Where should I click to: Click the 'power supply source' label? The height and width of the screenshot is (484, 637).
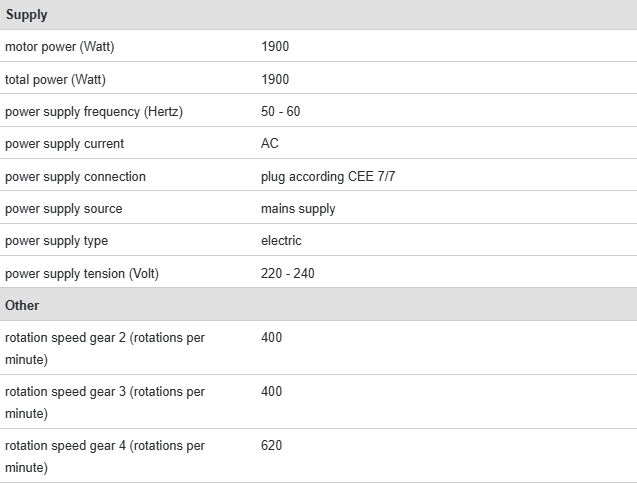[x=63, y=208]
